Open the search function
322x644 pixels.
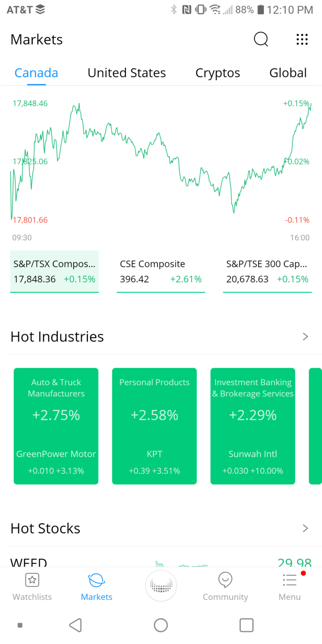point(261,39)
